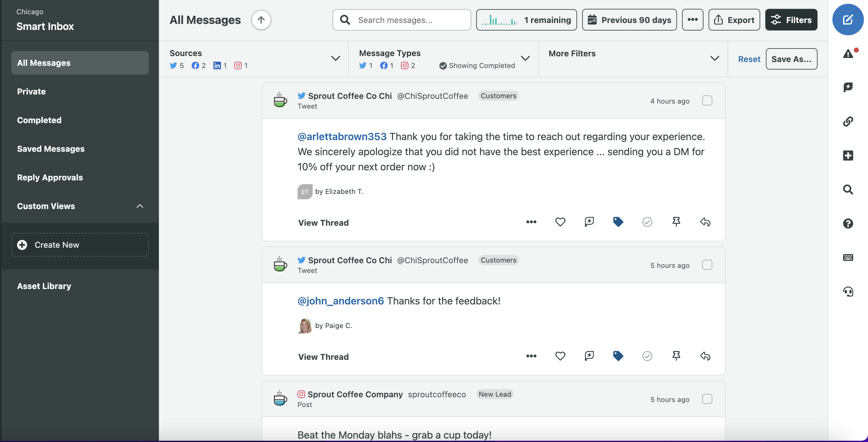Expand the Sources filter dropdown

point(335,58)
